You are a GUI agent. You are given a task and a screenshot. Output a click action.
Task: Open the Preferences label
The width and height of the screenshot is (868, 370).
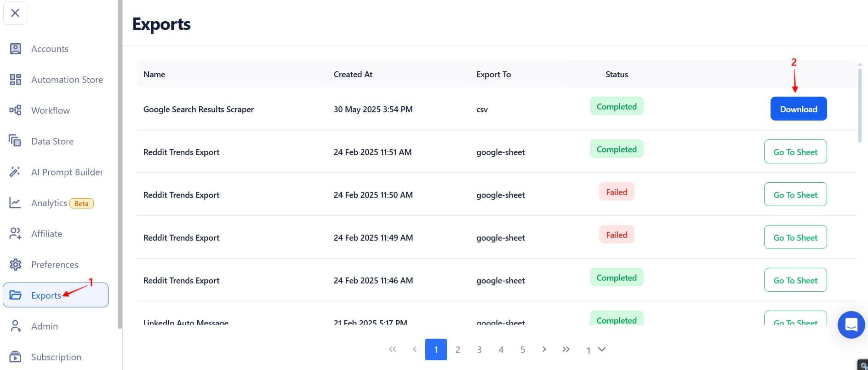tap(55, 265)
